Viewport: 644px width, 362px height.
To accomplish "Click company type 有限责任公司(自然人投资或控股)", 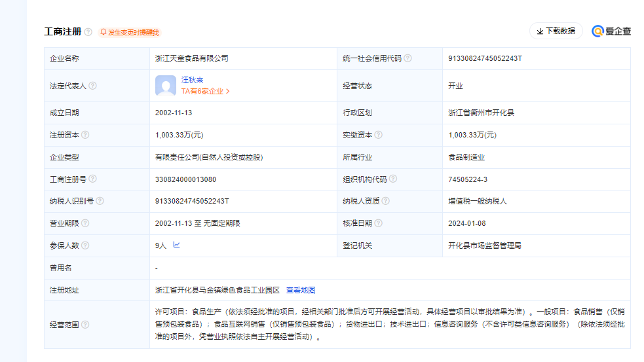I will click(x=209, y=157).
